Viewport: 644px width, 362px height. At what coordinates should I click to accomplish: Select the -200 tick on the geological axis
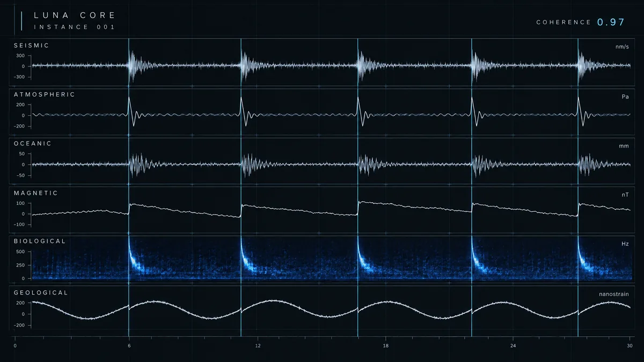(19, 325)
